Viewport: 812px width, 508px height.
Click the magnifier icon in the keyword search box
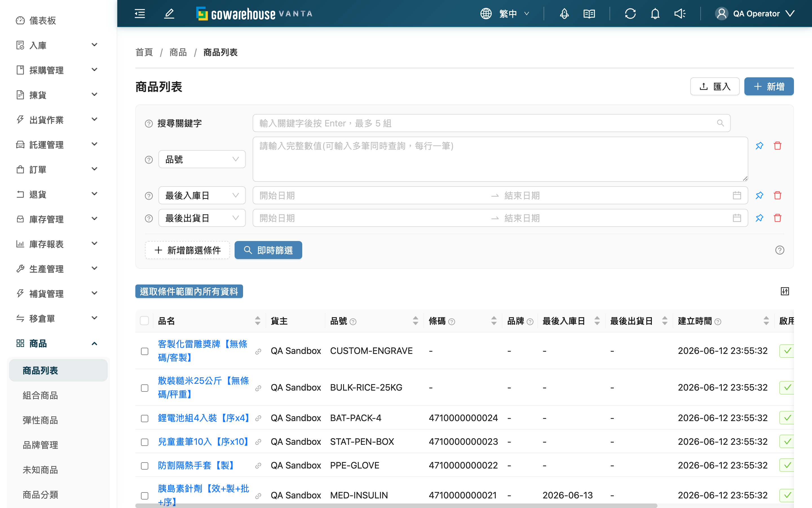pyautogui.click(x=720, y=123)
